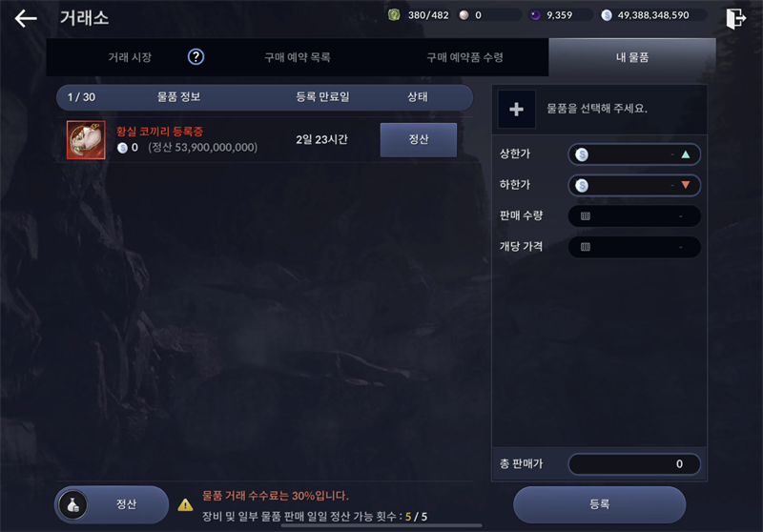Click the 등록 register button
The image size is (763, 532).
click(x=600, y=504)
